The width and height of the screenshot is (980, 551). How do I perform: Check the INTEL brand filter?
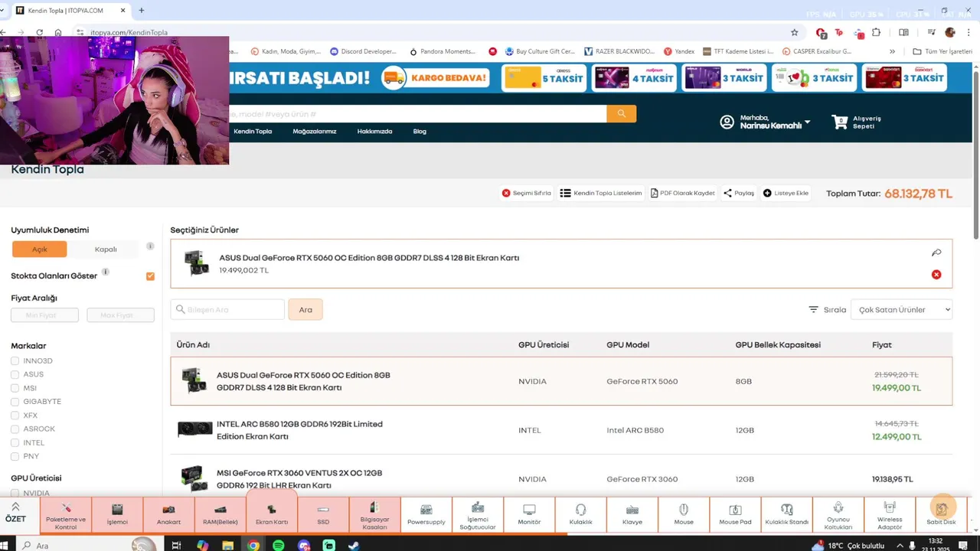pyautogui.click(x=15, y=443)
